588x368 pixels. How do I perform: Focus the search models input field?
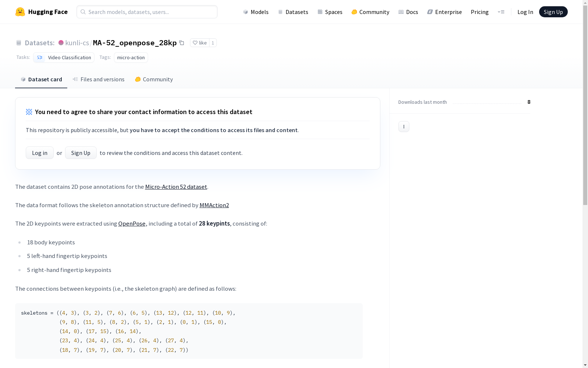tap(147, 12)
